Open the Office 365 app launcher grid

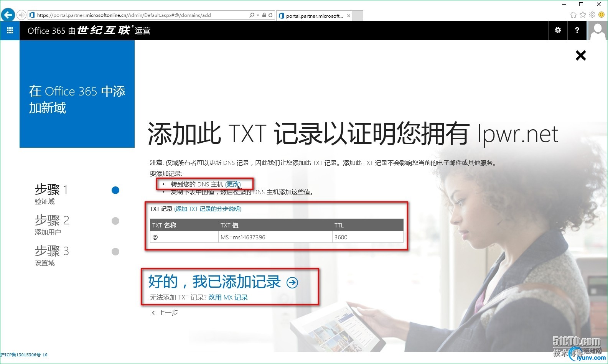point(10,30)
